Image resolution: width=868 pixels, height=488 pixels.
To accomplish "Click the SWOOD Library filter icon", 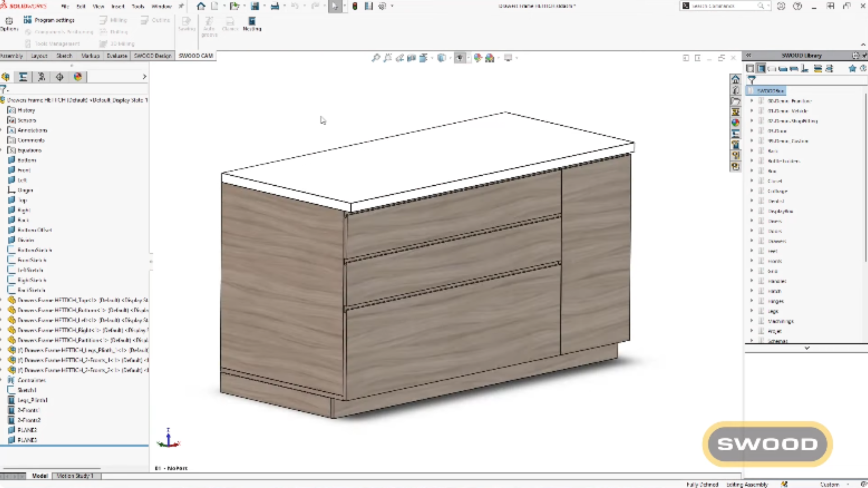I will [751, 80].
